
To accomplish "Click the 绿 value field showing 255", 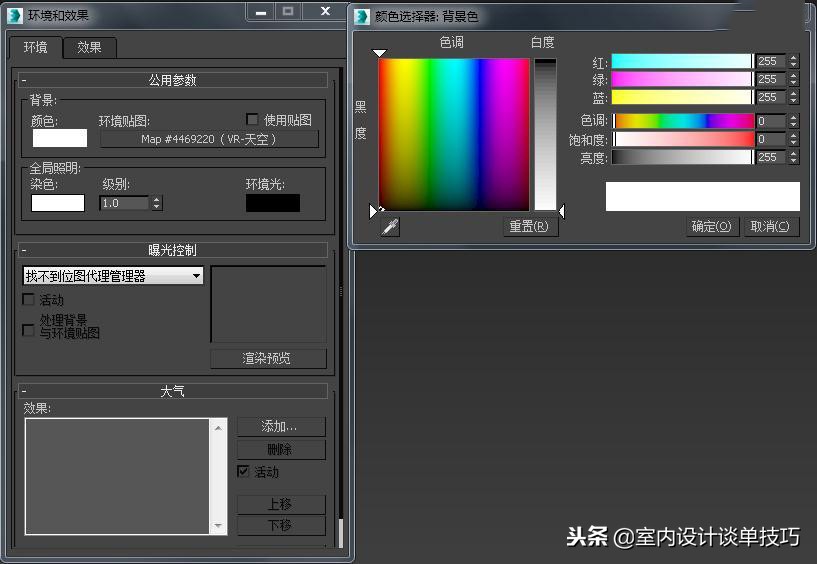I will (771, 79).
